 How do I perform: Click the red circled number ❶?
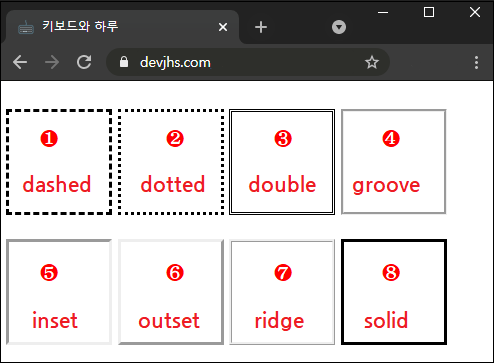point(49,138)
